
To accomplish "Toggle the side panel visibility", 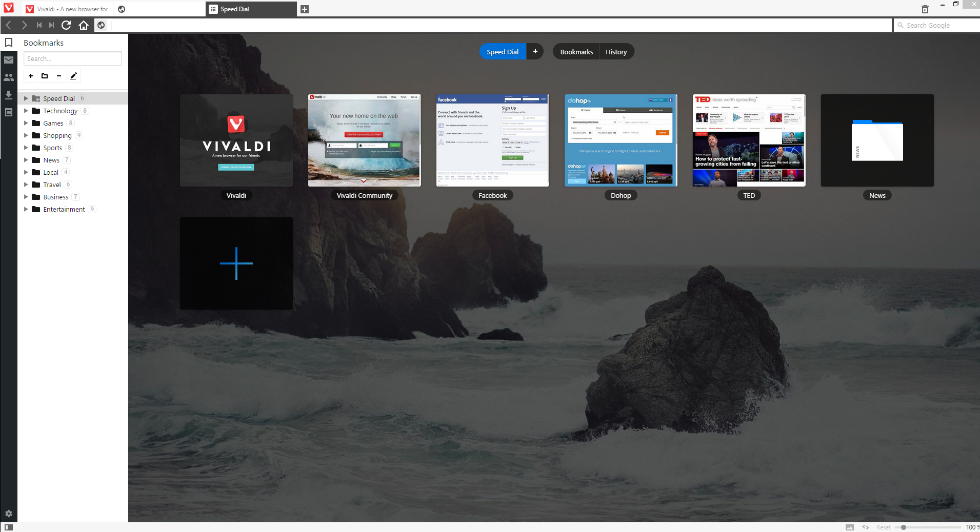I will 9,527.
